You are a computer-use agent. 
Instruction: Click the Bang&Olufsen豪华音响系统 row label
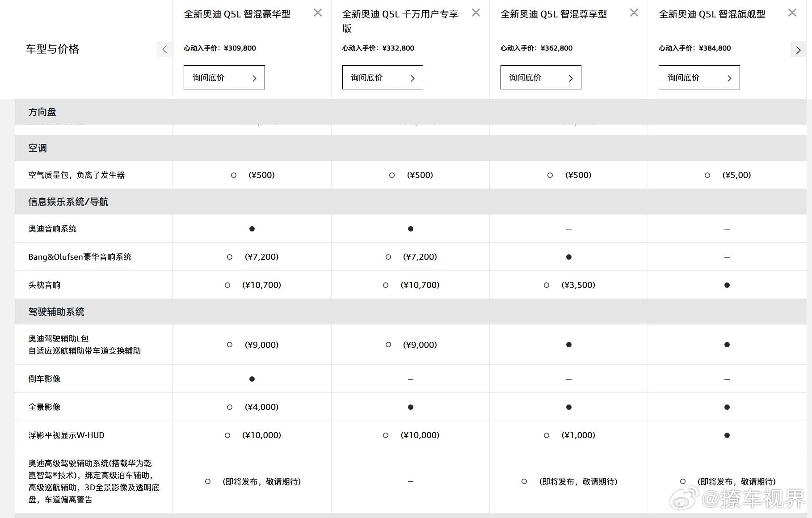80,257
